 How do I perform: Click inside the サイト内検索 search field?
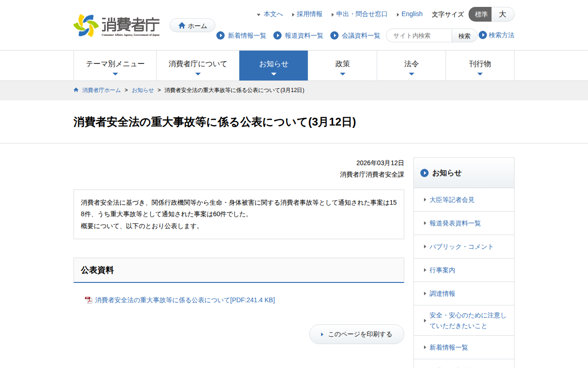(418, 35)
